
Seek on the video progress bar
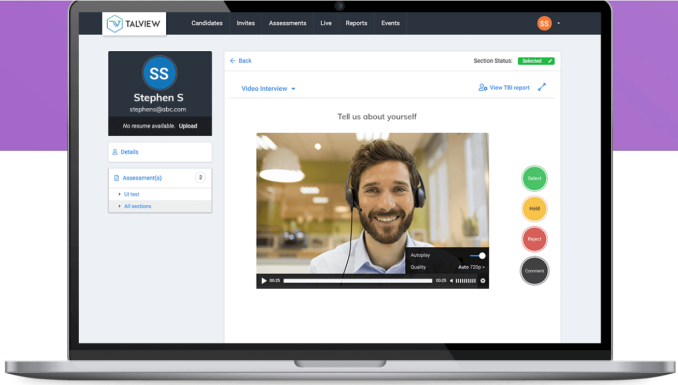point(358,281)
